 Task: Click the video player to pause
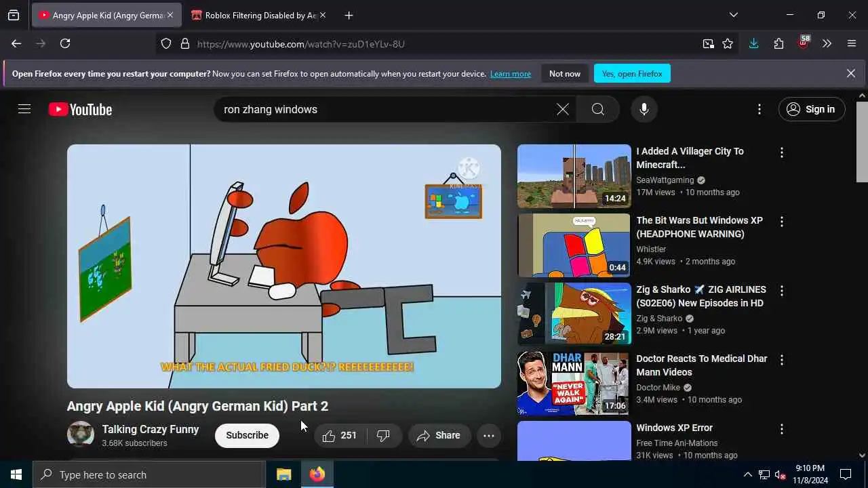tap(284, 266)
